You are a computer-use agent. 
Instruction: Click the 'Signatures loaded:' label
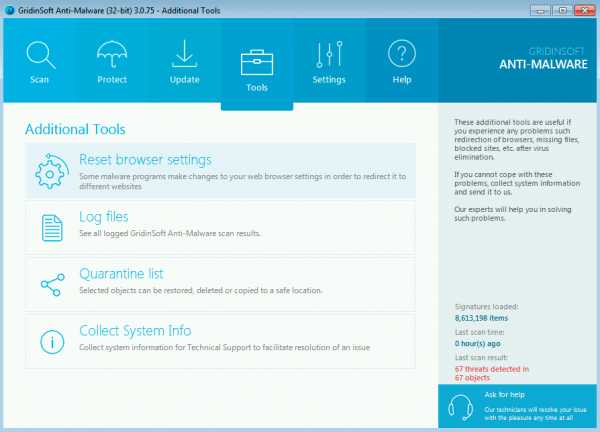click(x=486, y=306)
